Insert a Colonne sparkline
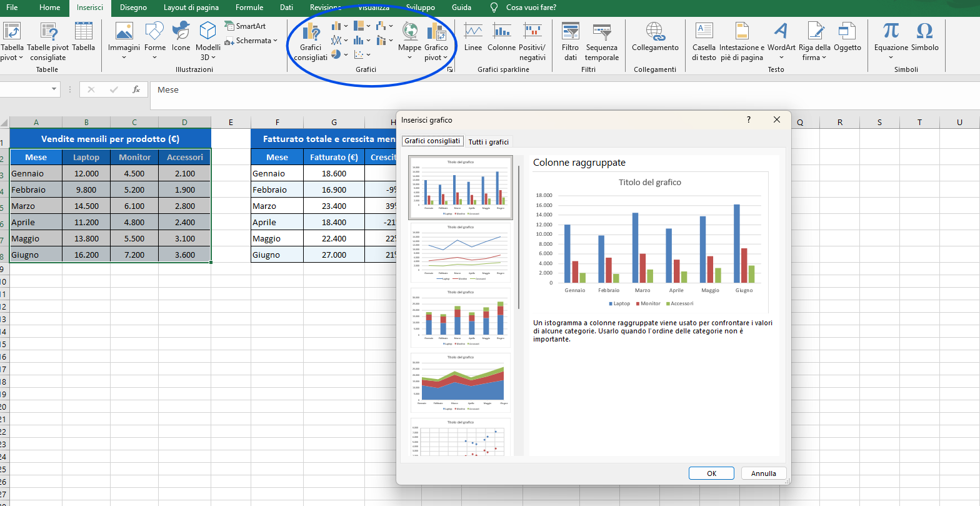This screenshot has width=980, height=506. point(501,38)
